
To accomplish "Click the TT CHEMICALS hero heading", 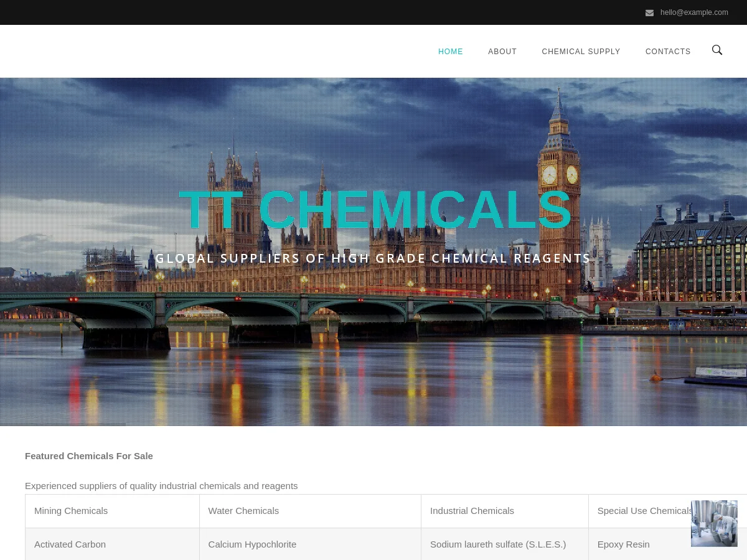I will (374, 208).
